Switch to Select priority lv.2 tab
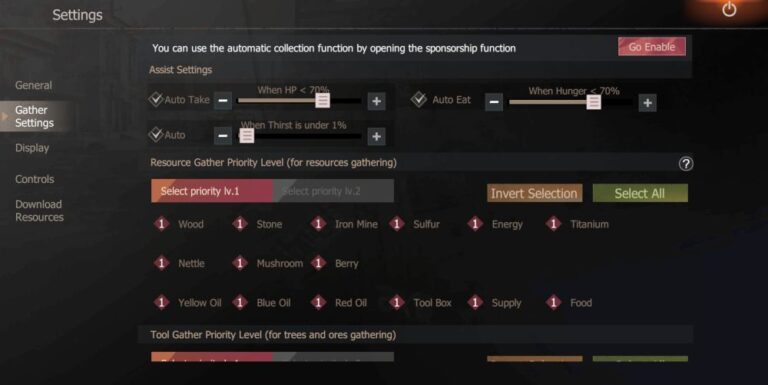 click(333, 191)
